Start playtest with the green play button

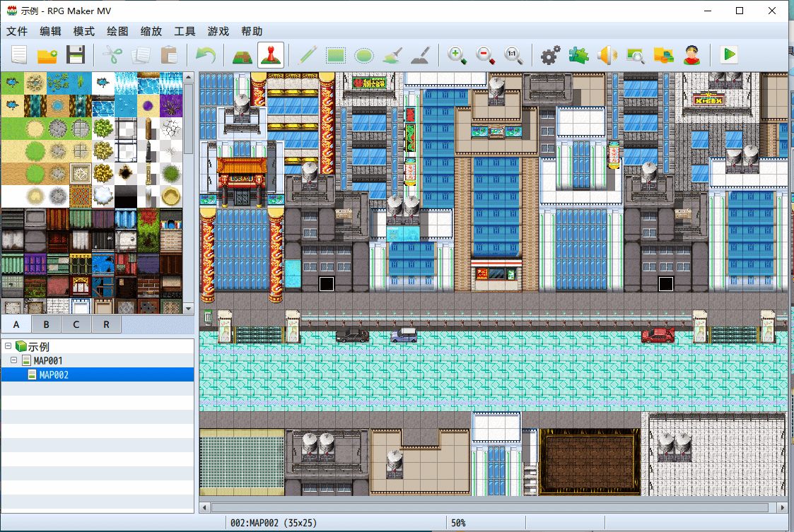click(729, 54)
